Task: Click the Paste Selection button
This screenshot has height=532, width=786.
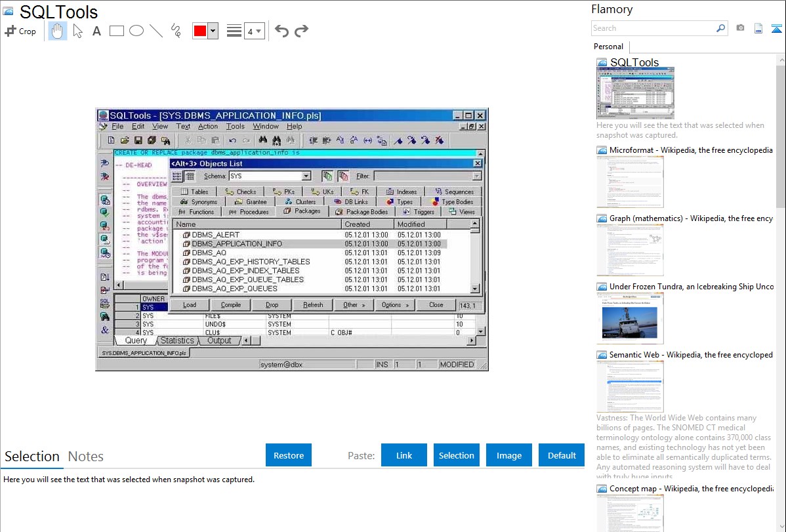Action: pos(457,455)
